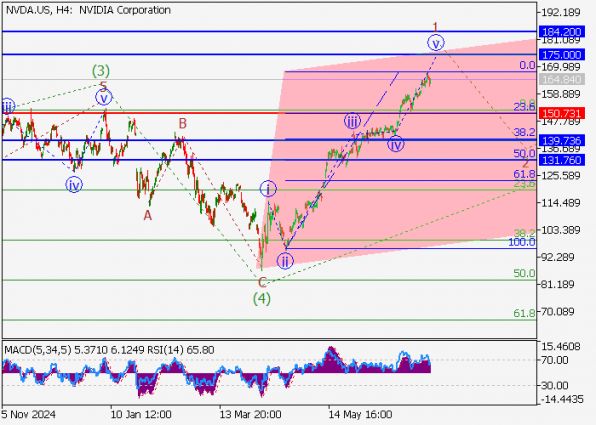Image resolution: width=596 pixels, height=425 pixels.
Task: Click the 192.189 price axis value
Action: point(561,13)
